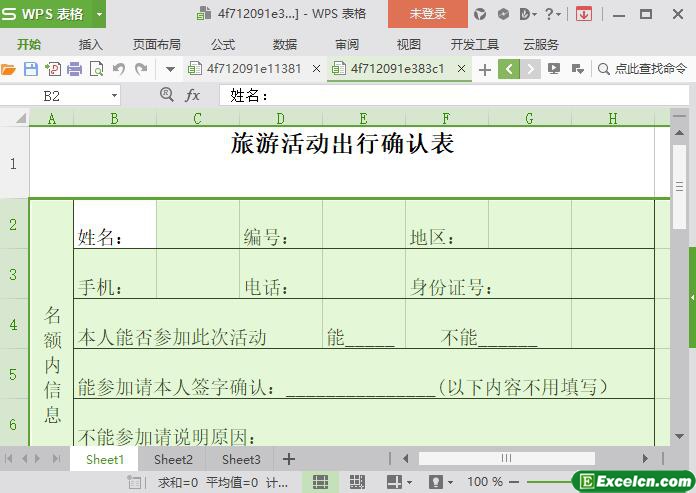Switch to Sheet3 tab
This screenshot has height=493, width=696.
point(241,459)
